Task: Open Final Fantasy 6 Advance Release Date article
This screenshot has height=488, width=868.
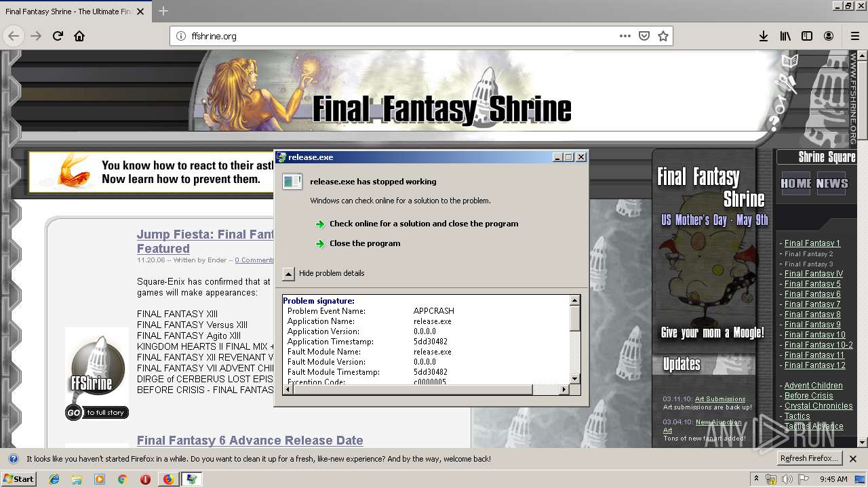Action: [x=250, y=441]
